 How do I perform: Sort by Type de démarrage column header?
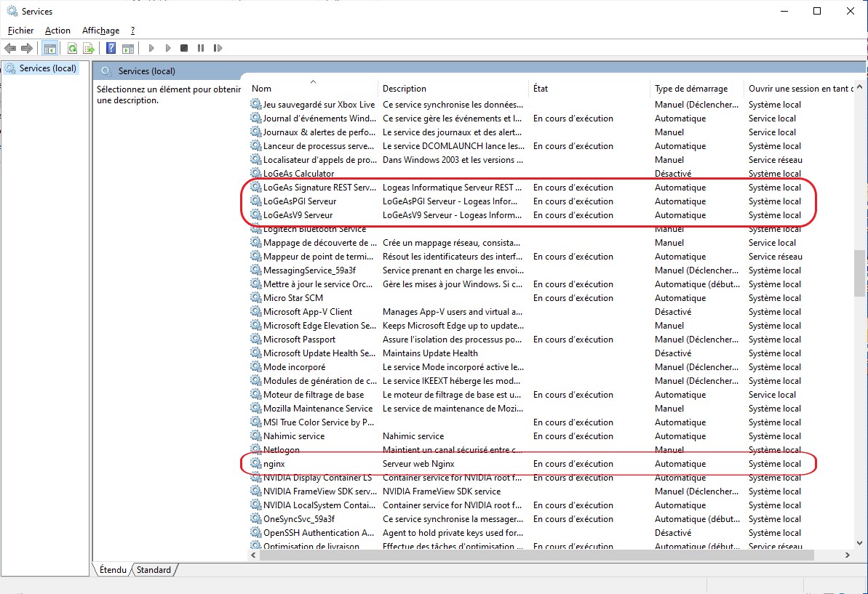pyautogui.click(x=690, y=89)
